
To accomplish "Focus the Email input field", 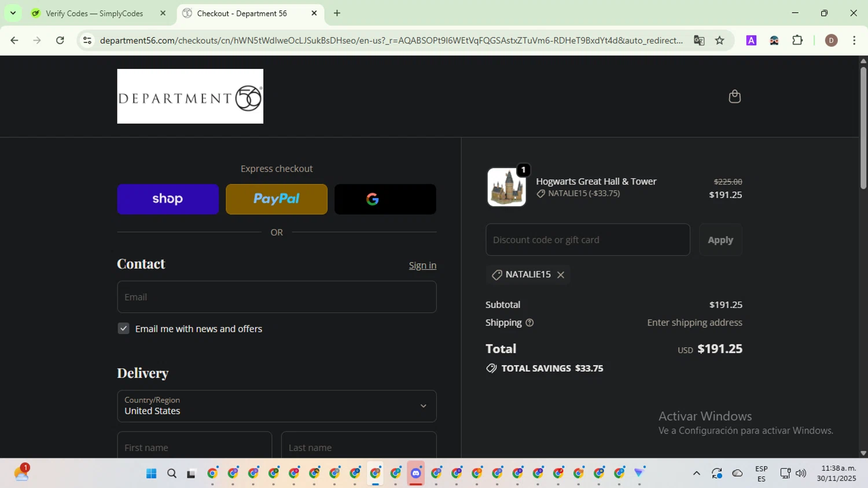I will click(x=277, y=297).
